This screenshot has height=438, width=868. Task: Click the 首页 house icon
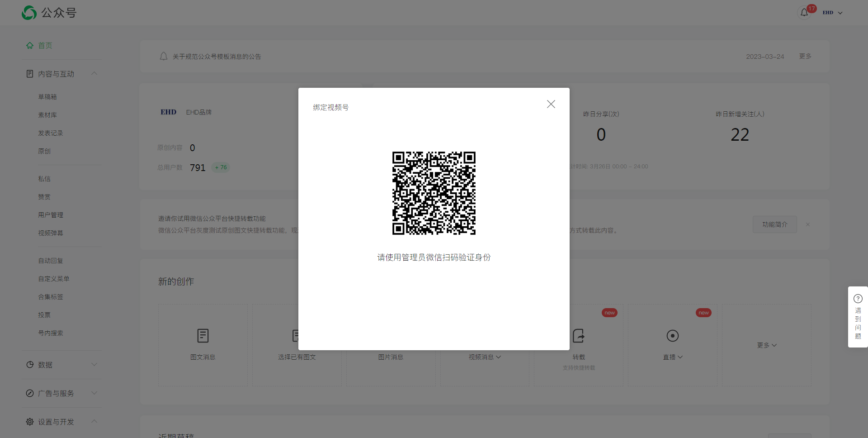tap(30, 45)
